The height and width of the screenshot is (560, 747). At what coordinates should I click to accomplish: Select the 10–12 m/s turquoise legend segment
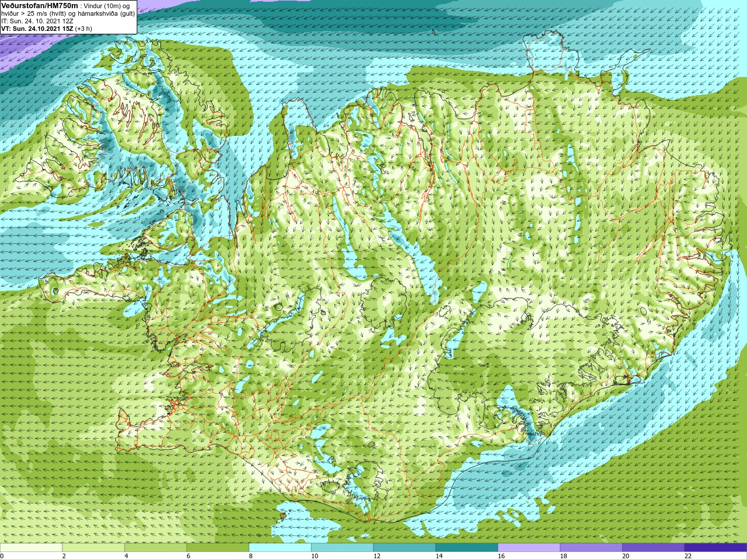click(x=342, y=548)
